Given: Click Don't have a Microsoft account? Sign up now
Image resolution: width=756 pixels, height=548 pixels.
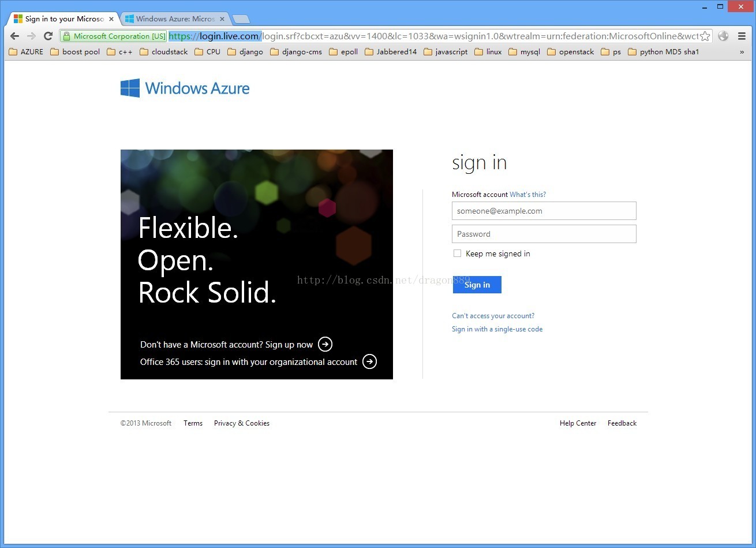Looking at the screenshot, I should pos(227,345).
